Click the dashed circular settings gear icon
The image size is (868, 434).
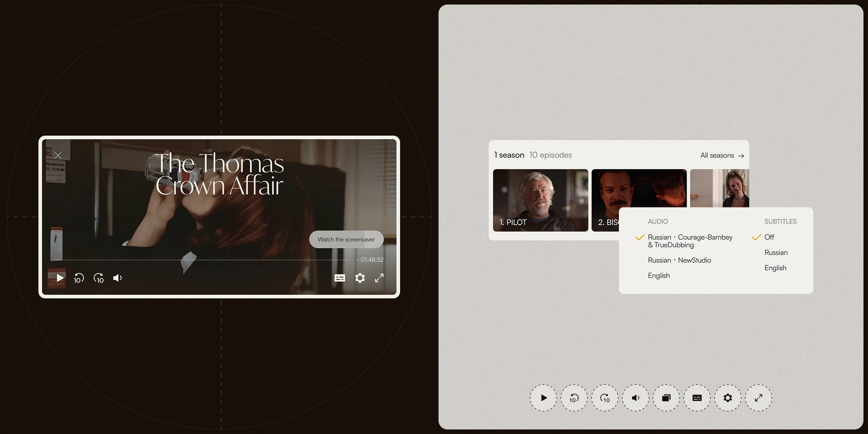click(x=728, y=398)
